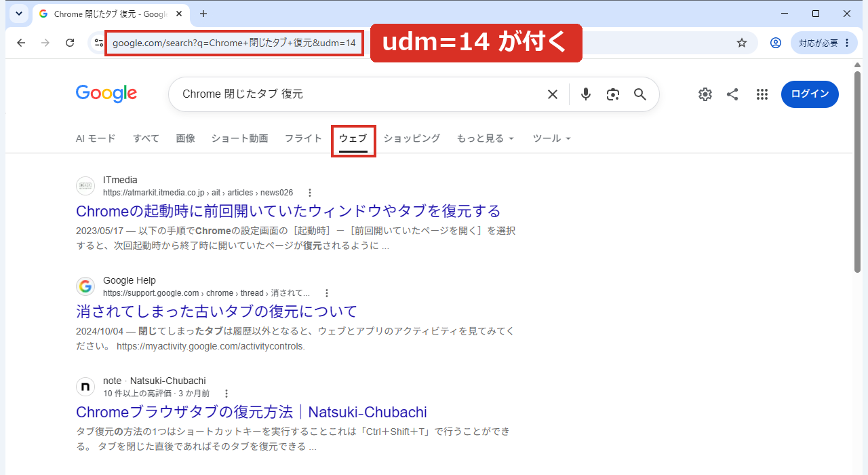
Task: Go forward to the next page
Action: tap(45, 43)
